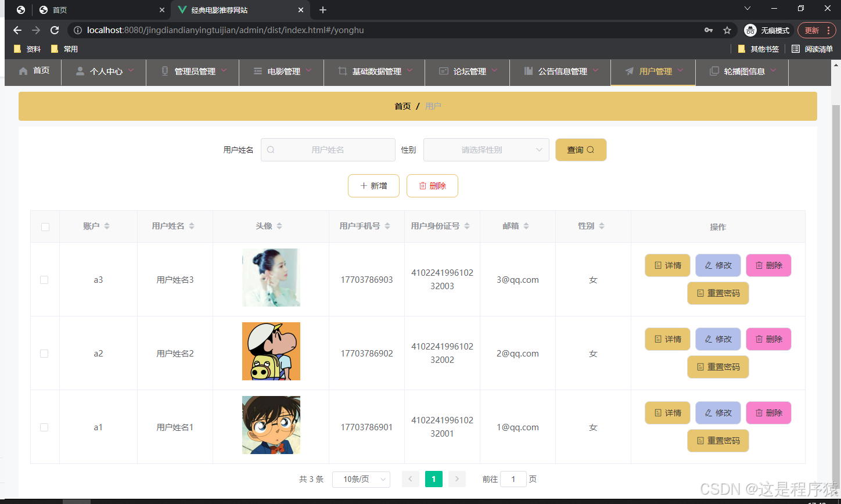The width and height of the screenshot is (841, 504).
Task: Expand the 轮播图信息 menu arrow
Action: point(774,70)
